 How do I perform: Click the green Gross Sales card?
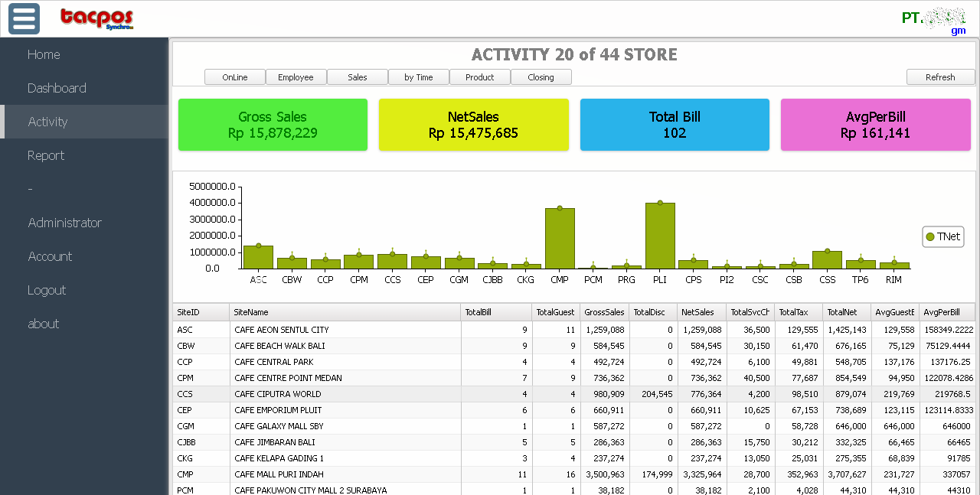pos(273,125)
